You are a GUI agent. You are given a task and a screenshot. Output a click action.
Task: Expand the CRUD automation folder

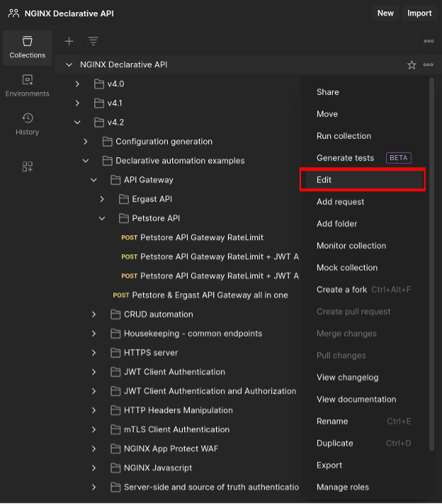[x=93, y=314]
